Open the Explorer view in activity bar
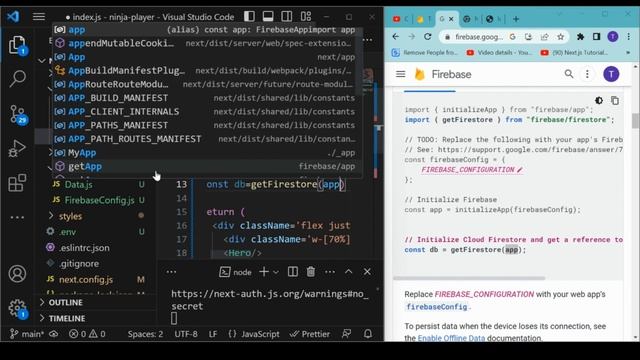640x360 pixels. coord(17,45)
